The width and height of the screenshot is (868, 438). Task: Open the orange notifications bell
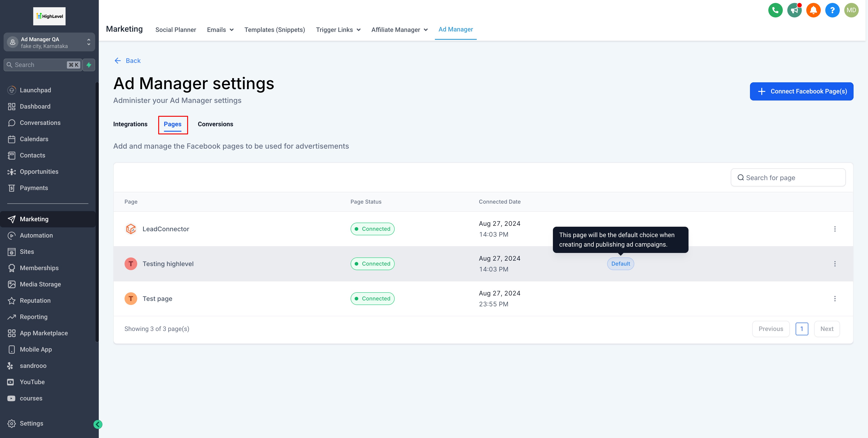tap(813, 10)
